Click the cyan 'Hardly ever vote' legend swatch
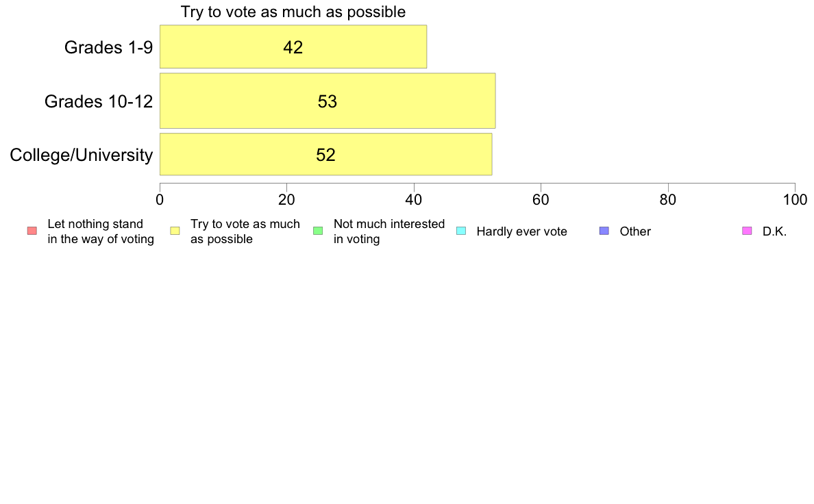814x504 pixels. [x=461, y=231]
